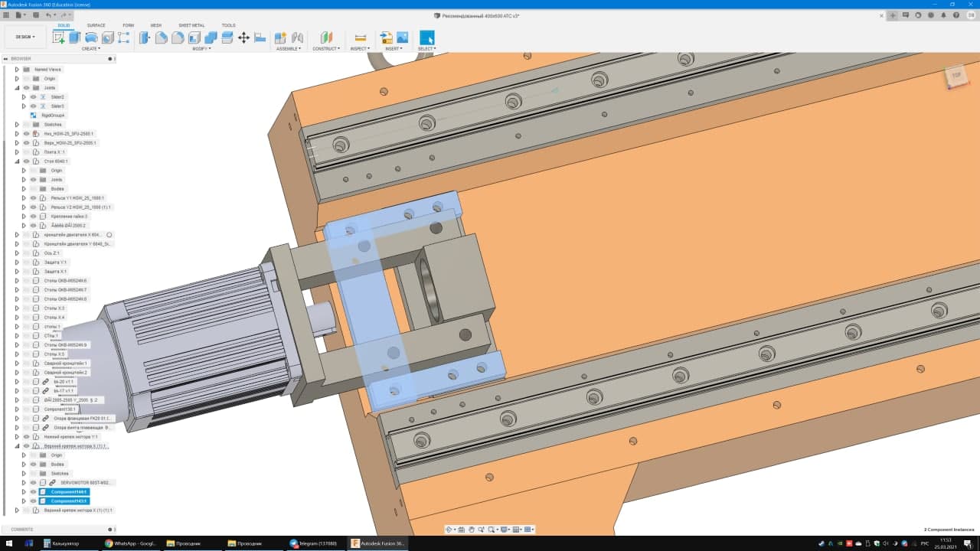Open the MODIFY dropdown menu

(201, 49)
